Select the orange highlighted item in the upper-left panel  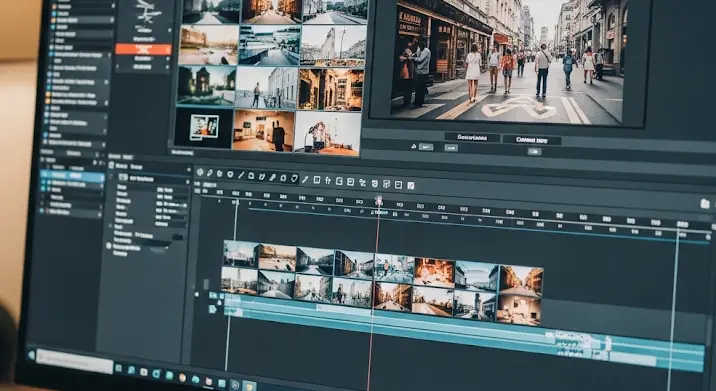pyautogui.click(x=143, y=49)
